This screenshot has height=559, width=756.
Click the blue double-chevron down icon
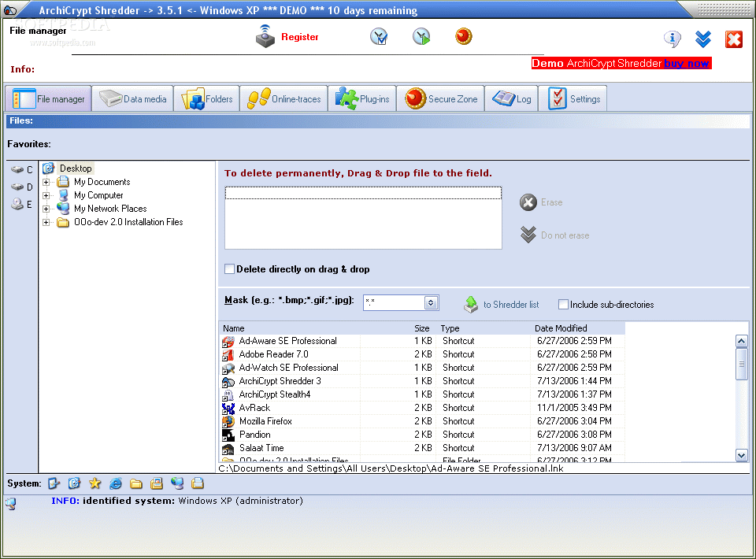click(x=703, y=39)
